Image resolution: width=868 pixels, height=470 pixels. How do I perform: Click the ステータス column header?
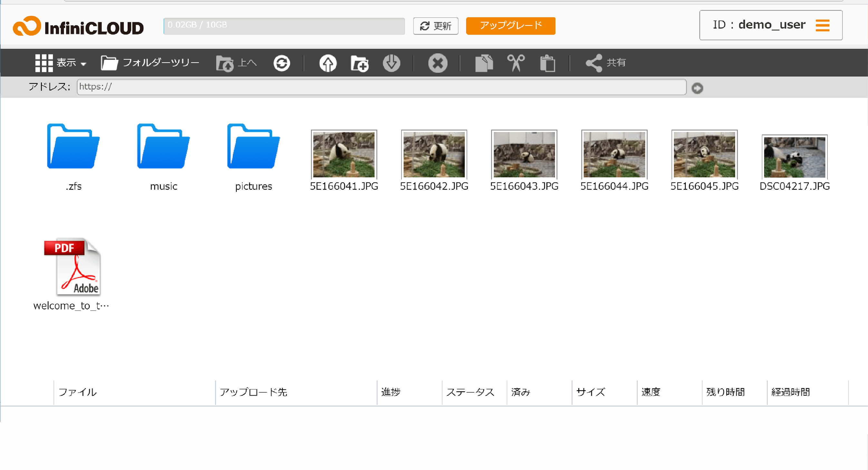coord(474,392)
